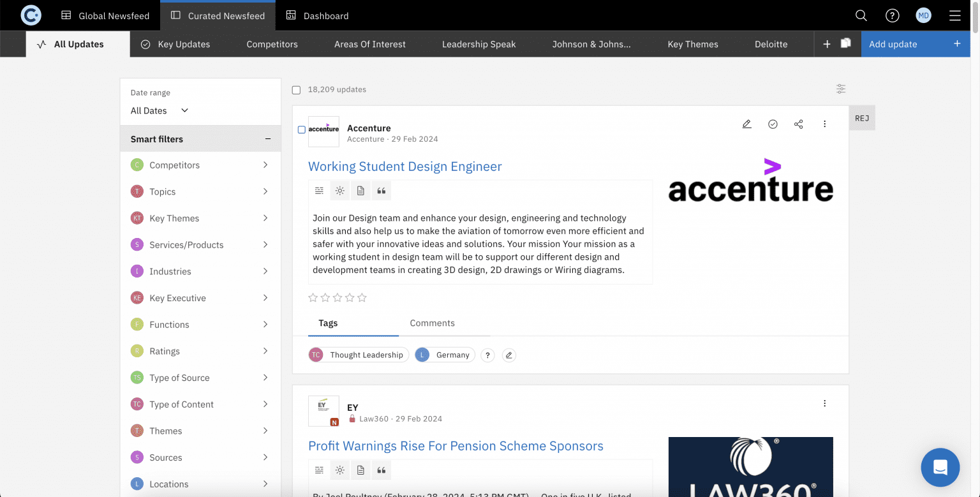Open the chat support bubble
The width and height of the screenshot is (980, 497).
click(940, 467)
